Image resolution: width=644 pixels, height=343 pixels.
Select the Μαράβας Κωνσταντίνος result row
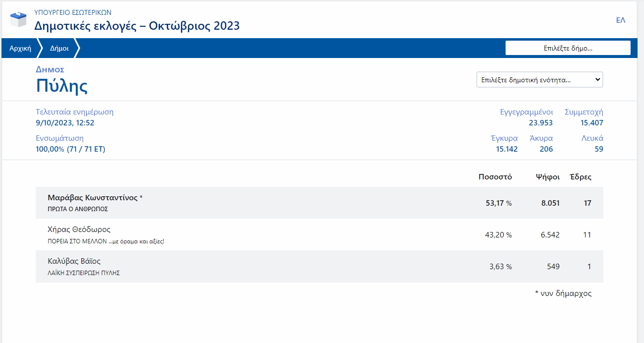click(319, 203)
